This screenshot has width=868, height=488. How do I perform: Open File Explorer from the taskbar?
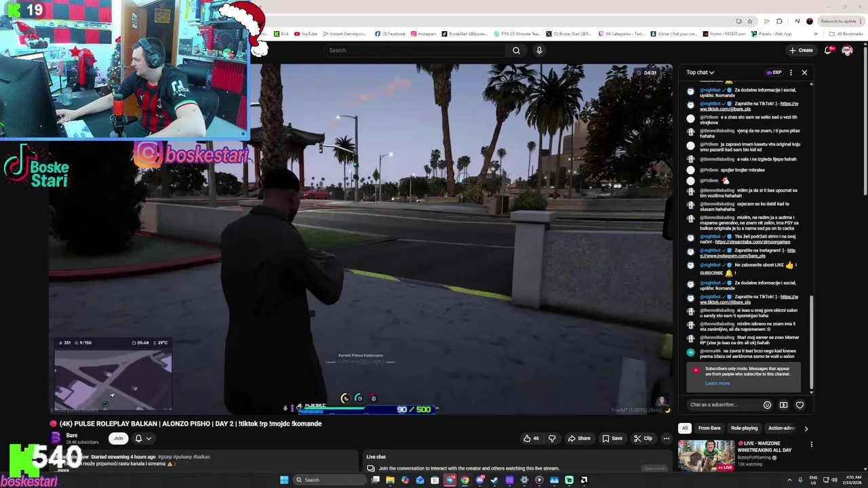coord(390,480)
